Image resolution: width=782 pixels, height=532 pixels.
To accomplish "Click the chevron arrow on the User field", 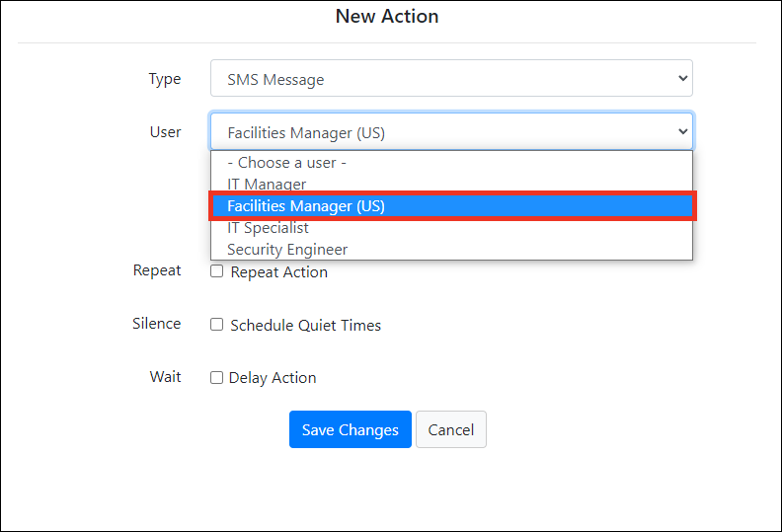I will 681,131.
